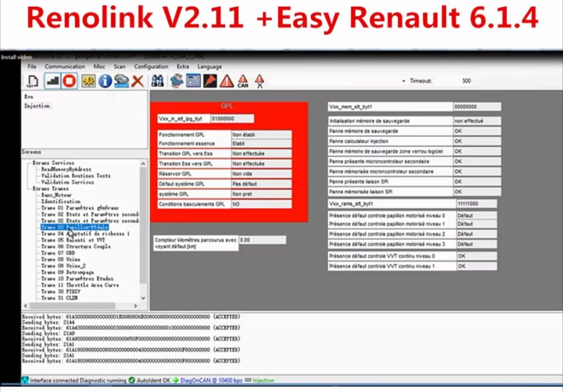Click the green arrow DiagOnCAN icon
Image resolution: width=563 pixels, height=392 pixels.
[x=176, y=380]
